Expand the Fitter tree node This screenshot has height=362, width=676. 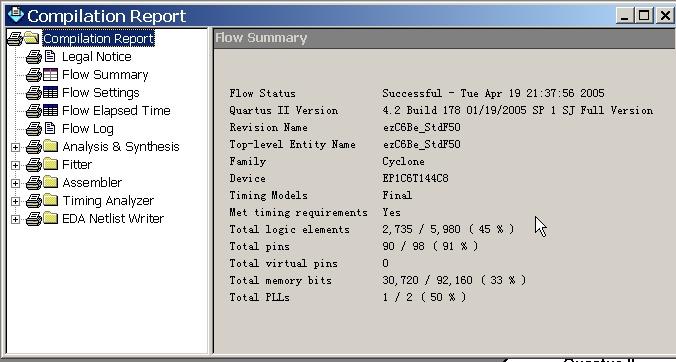[15, 165]
